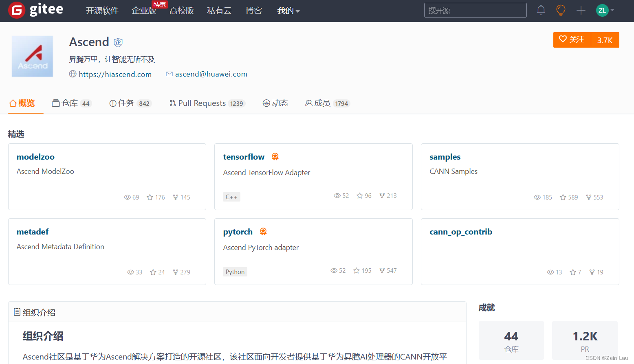Click the orange lightbulb icon

point(561,10)
